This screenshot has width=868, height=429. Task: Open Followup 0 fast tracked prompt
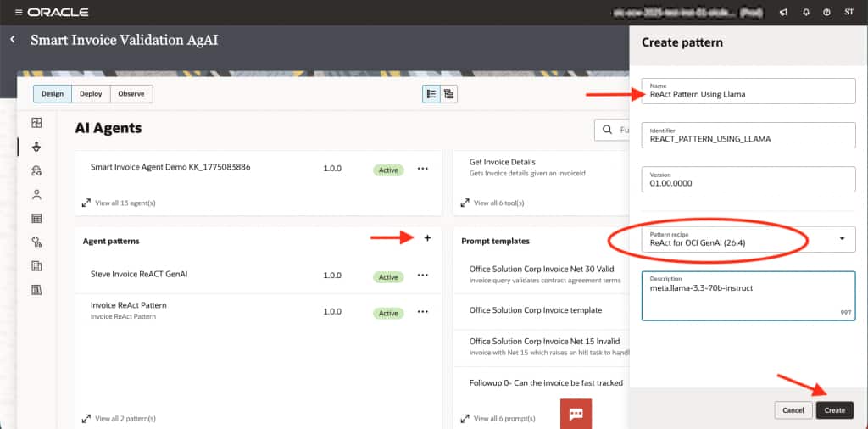pyautogui.click(x=546, y=382)
